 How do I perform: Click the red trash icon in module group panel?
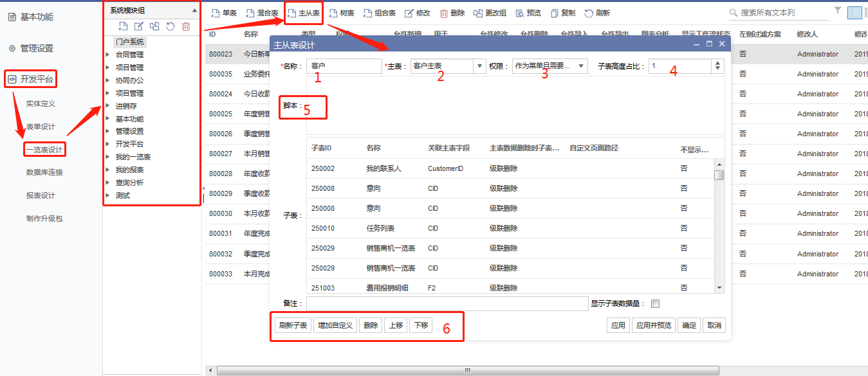tap(186, 26)
